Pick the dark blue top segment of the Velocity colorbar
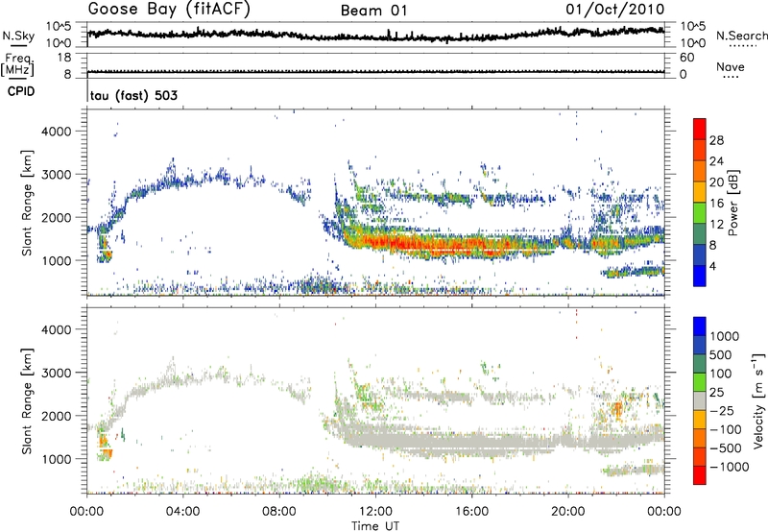768x532 pixels. click(700, 326)
